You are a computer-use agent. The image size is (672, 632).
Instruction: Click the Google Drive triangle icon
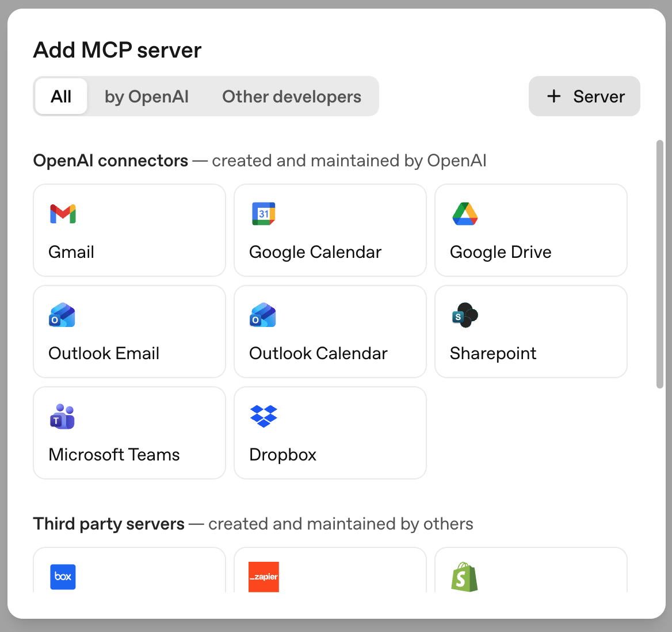click(x=465, y=214)
